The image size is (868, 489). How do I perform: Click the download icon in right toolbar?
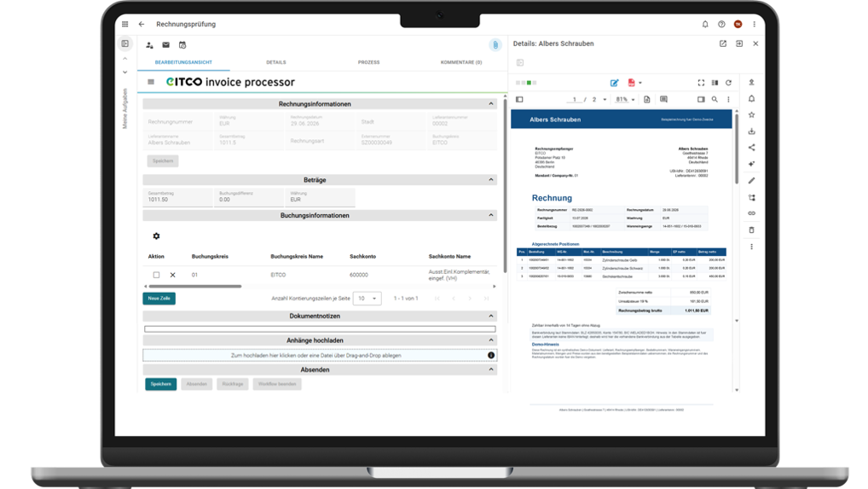[x=752, y=131]
